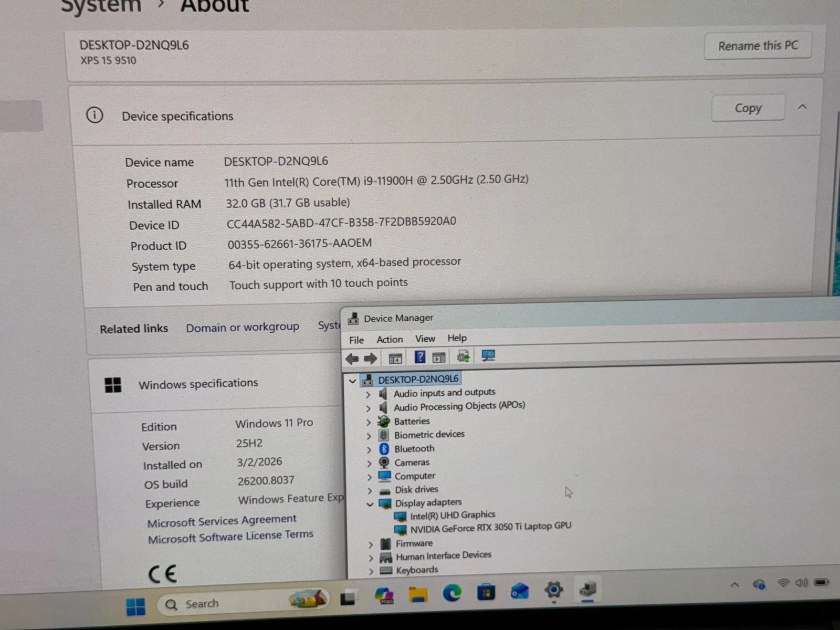
Task: Show hidden tray icons chevron
Action: click(x=734, y=584)
